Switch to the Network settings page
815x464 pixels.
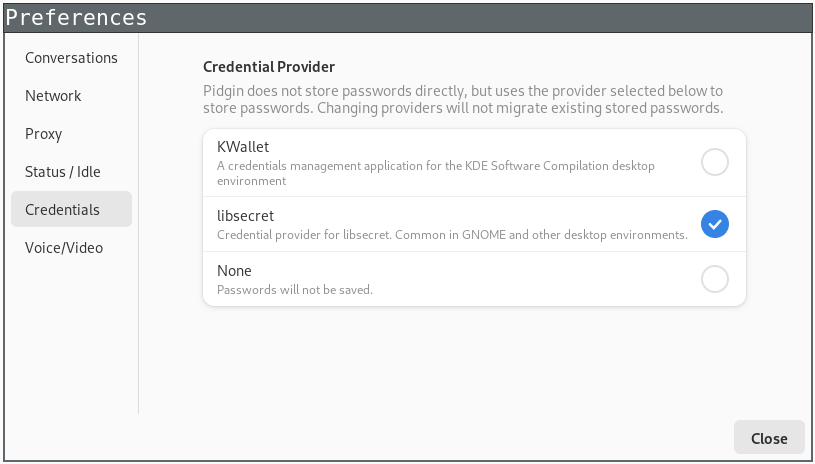54,96
